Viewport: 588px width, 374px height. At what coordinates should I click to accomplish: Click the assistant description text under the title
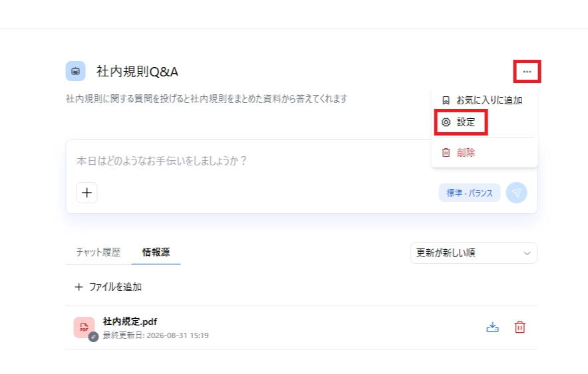(x=207, y=99)
